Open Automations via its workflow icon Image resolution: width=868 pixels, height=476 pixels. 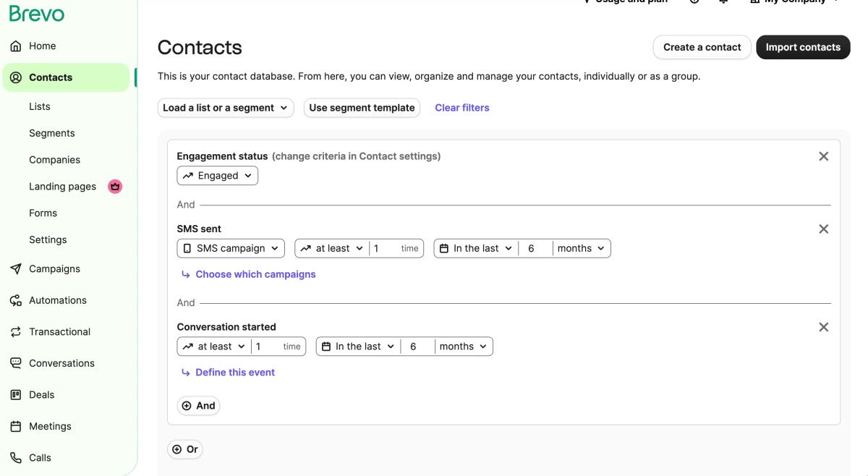coord(16,300)
